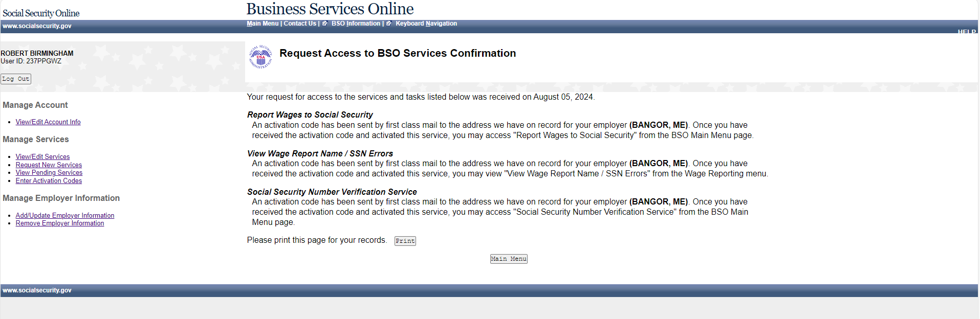
Task: Go to Enter Activation Codes
Action: pyautogui.click(x=49, y=181)
